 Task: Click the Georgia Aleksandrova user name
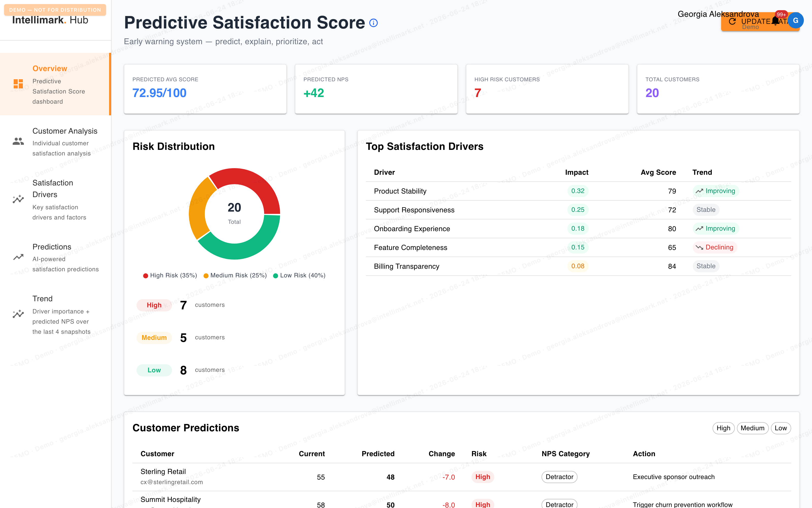[718, 14]
